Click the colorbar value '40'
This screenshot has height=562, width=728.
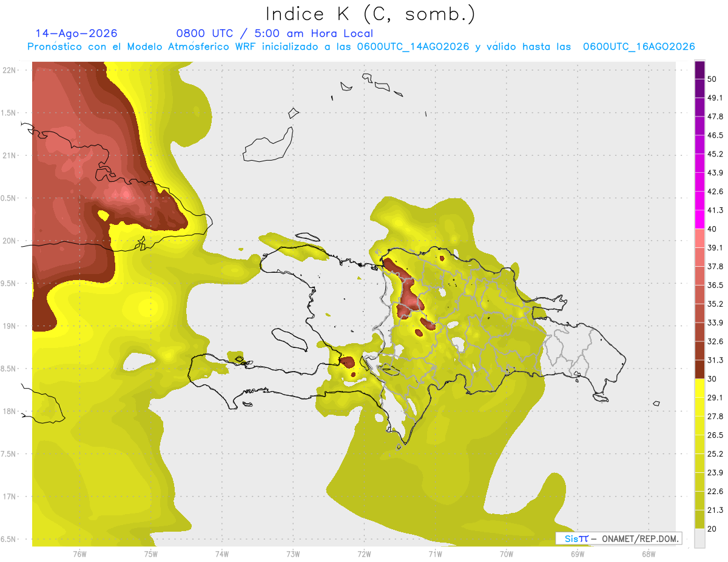712,229
